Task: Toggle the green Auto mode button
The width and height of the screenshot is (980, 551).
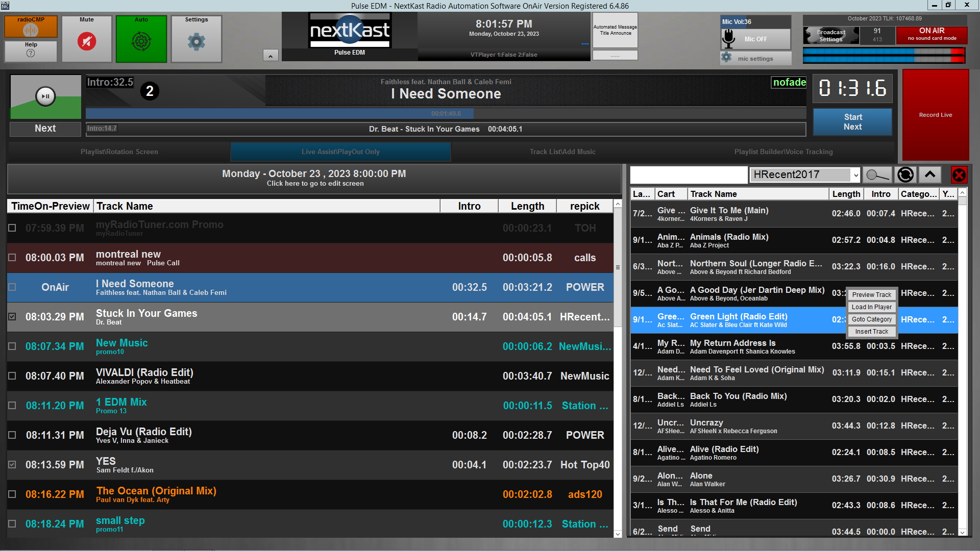Action: click(141, 42)
